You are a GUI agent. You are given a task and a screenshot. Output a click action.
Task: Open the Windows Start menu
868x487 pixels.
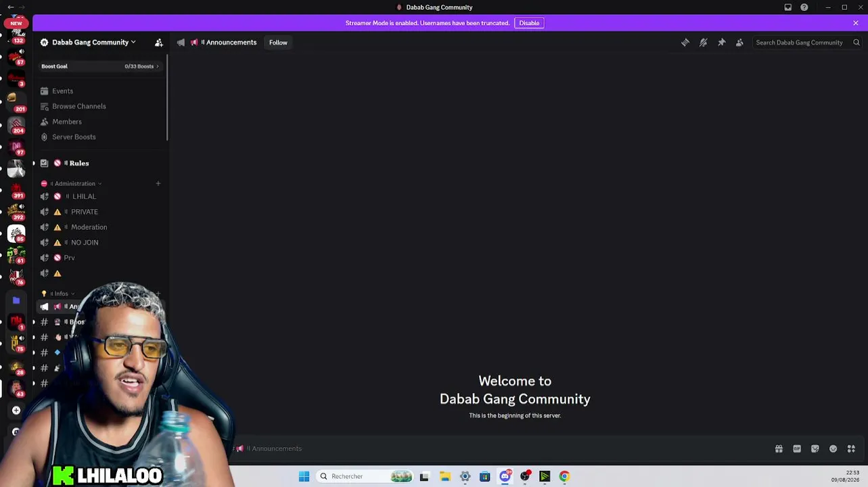tap(304, 476)
